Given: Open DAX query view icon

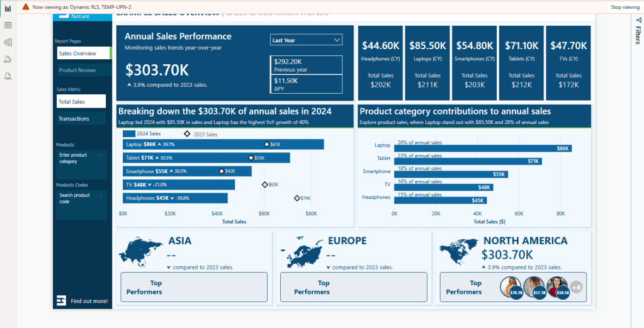Looking at the screenshot, I should 8,59.
